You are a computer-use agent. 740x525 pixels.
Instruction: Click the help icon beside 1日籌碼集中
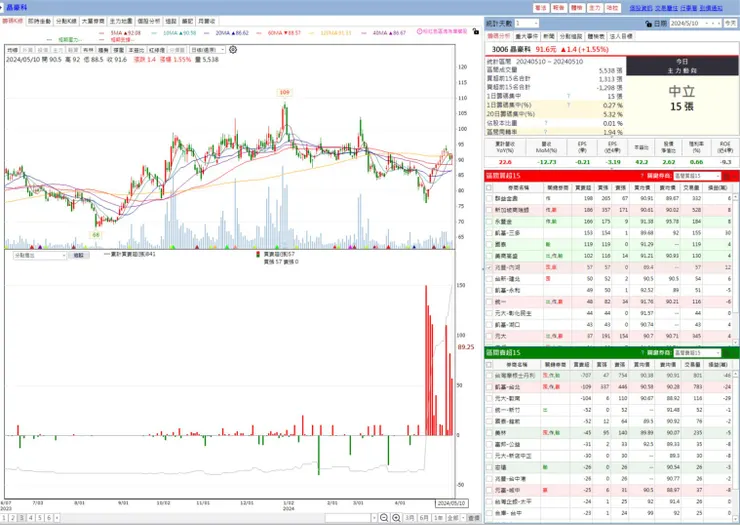pos(568,96)
